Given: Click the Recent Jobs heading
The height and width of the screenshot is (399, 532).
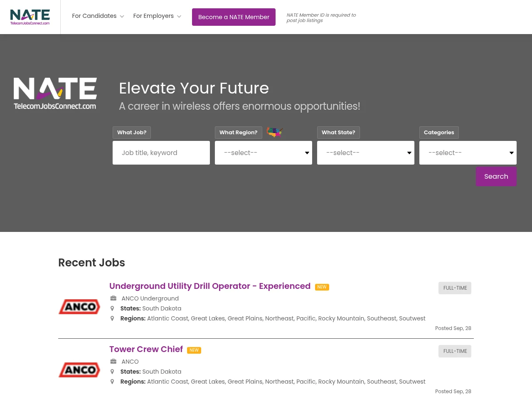Looking at the screenshot, I should [x=91, y=263].
